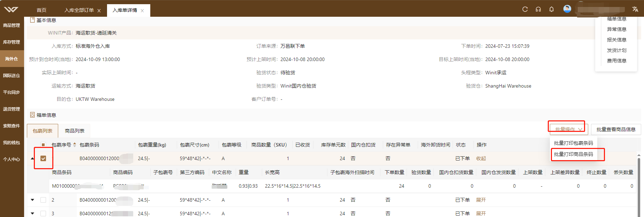Open customer service headset icon
The height and width of the screenshot is (217, 644).
click(538, 9)
